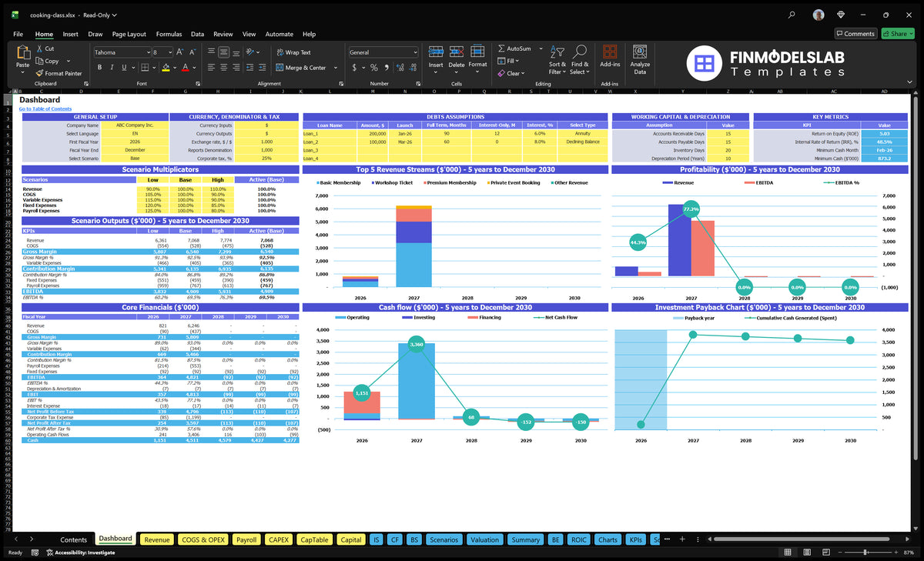Toggle Underline formatting

[124, 67]
